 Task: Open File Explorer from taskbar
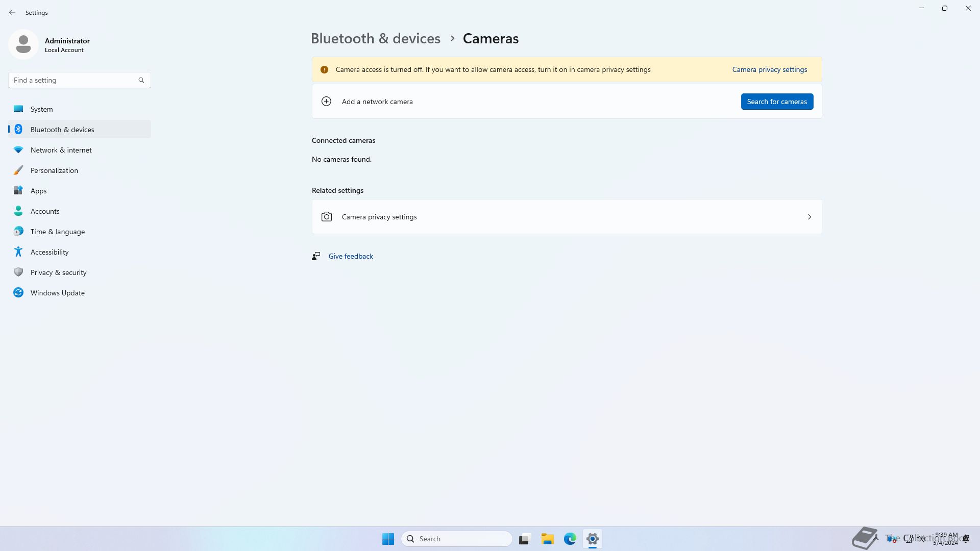point(548,539)
